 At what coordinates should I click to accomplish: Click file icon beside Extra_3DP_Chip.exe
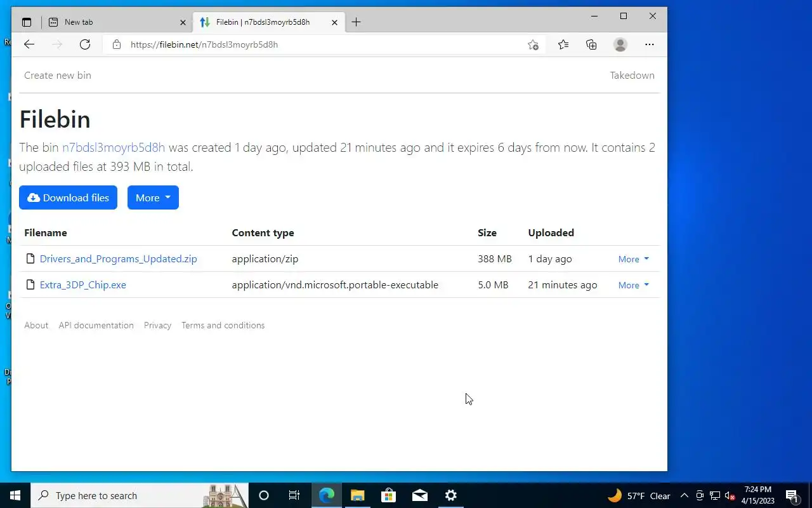click(30, 284)
